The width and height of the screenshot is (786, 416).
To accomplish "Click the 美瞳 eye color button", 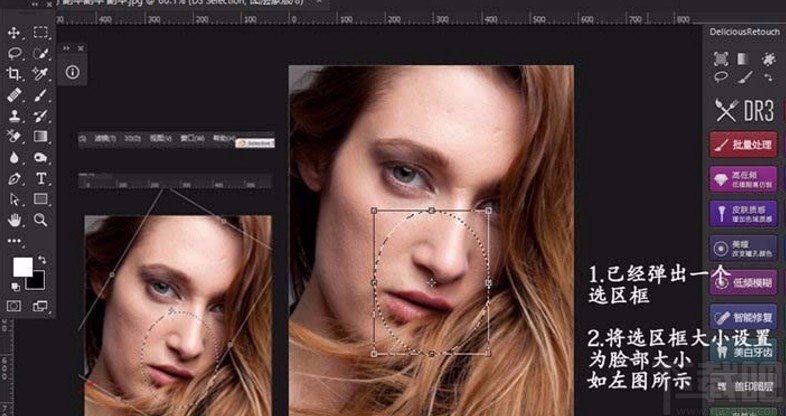I will pos(743,248).
